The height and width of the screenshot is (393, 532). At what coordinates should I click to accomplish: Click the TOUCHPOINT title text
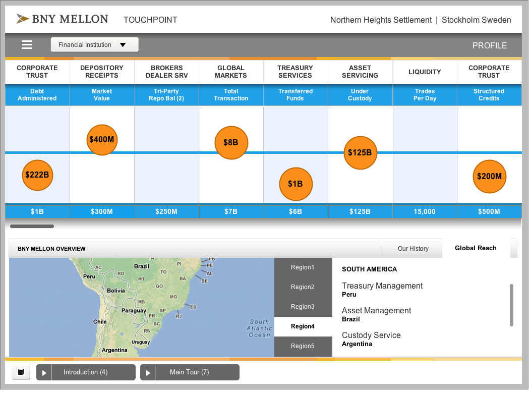coord(150,20)
